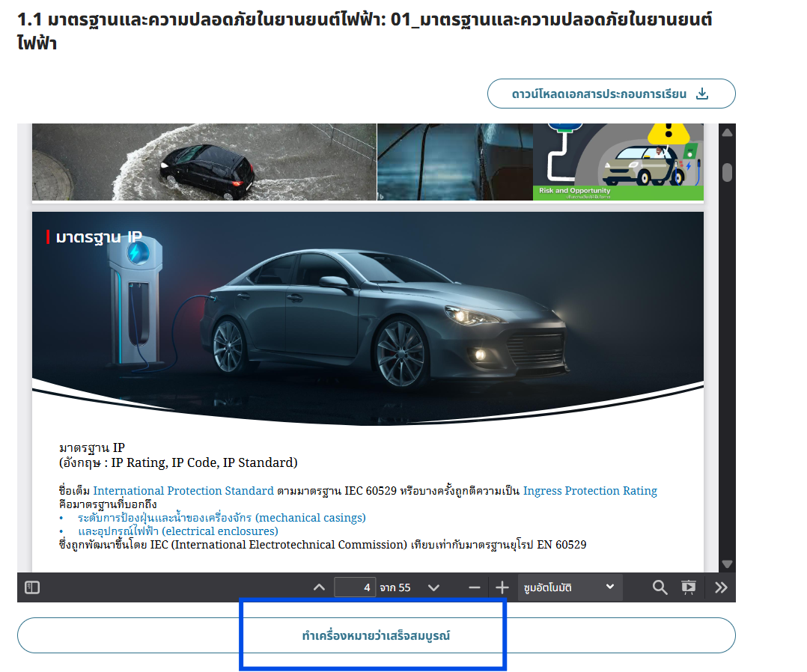This screenshot has height=672, width=807.
Task: Click ทำเครื่องหมายว่าเสร็จสมบูรณ์ button
Action: (x=376, y=636)
